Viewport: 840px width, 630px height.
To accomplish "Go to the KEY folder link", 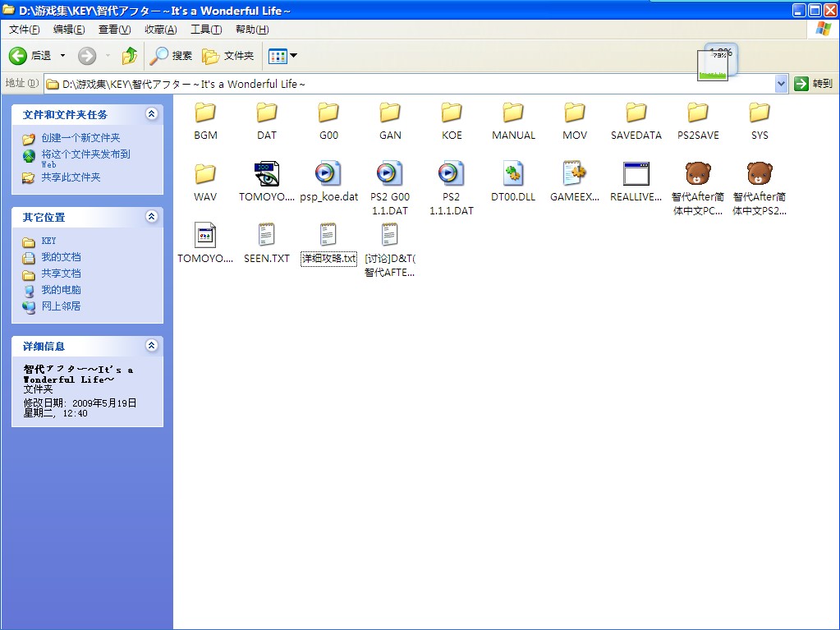I will 48,241.
